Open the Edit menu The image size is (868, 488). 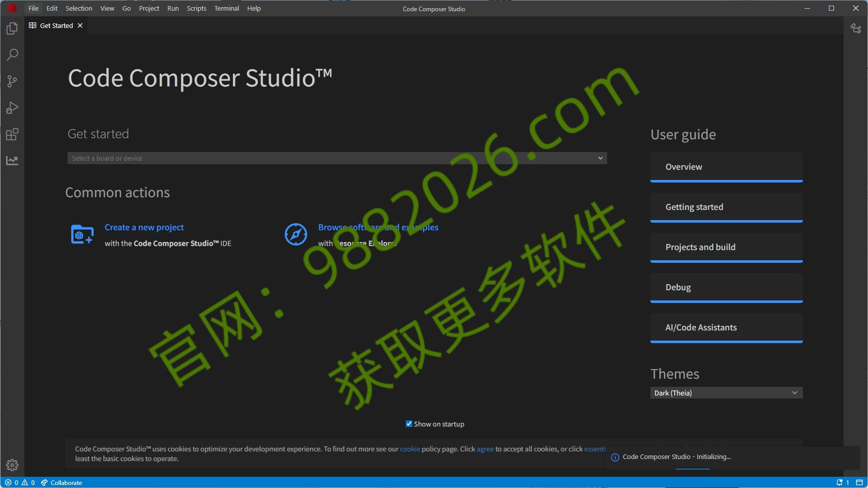(52, 8)
